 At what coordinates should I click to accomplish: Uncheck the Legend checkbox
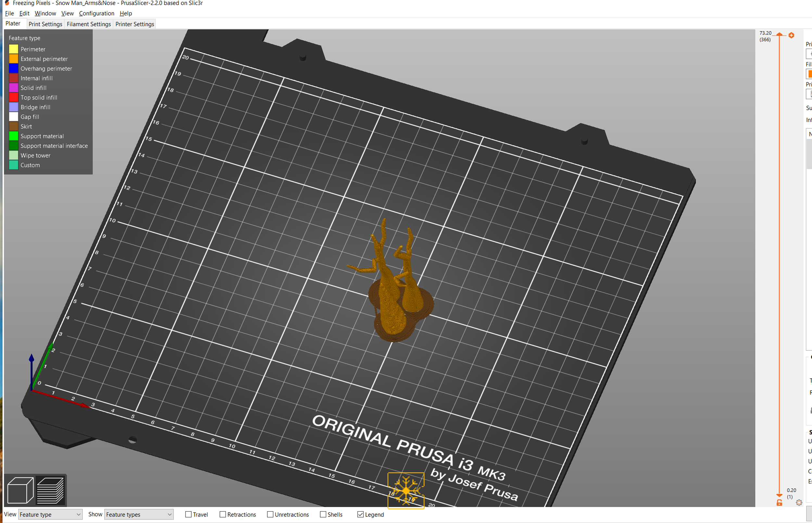click(360, 515)
